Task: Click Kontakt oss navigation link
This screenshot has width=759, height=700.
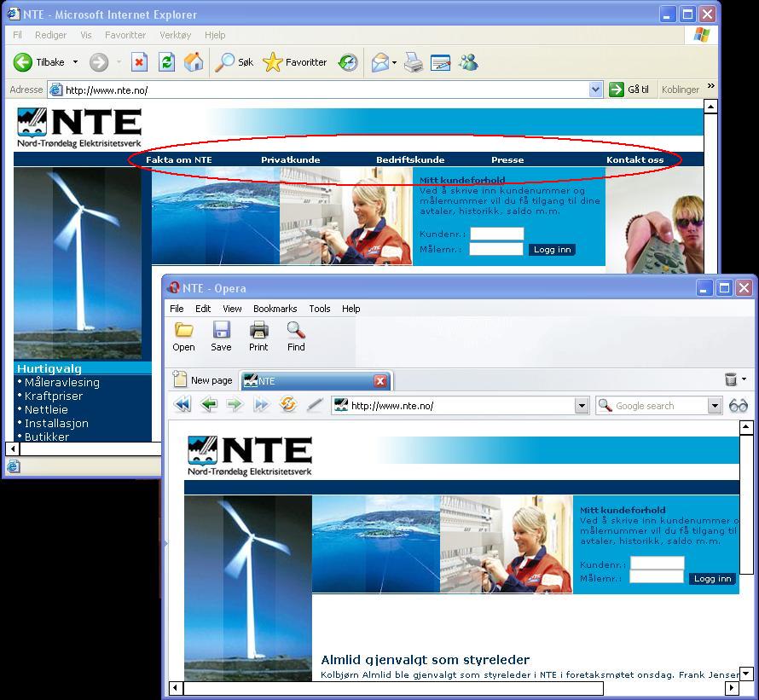Action: tap(635, 159)
